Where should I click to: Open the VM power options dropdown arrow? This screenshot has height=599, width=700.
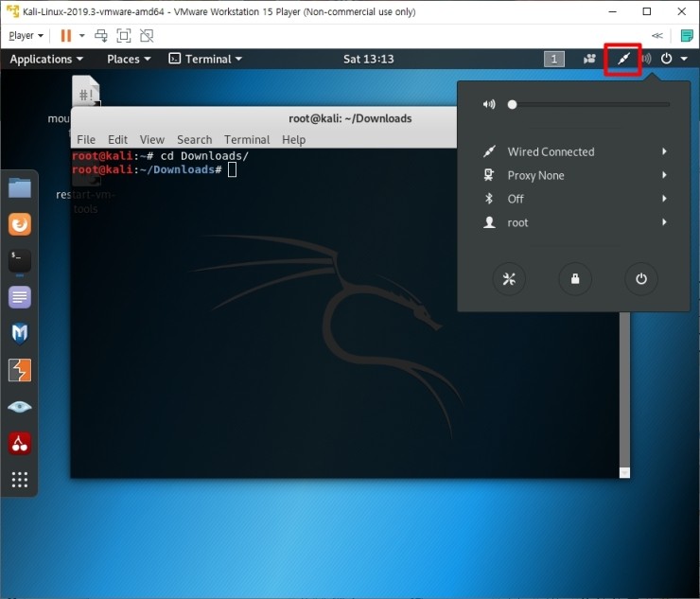click(x=81, y=36)
